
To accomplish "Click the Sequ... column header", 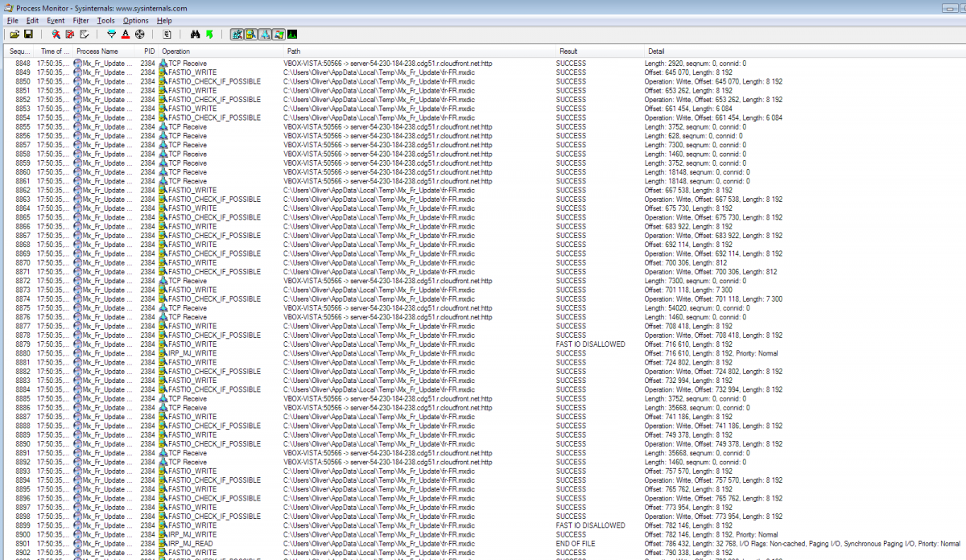I will 19,51.
